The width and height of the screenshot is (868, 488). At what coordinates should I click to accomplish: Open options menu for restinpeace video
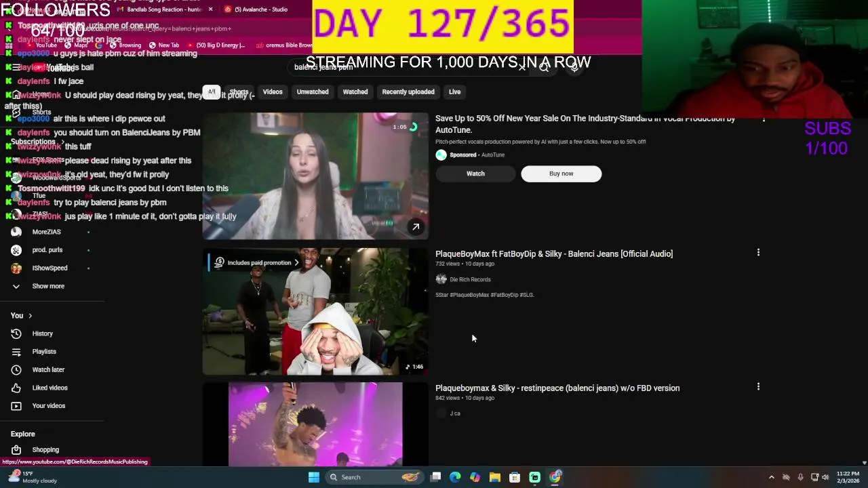758,387
